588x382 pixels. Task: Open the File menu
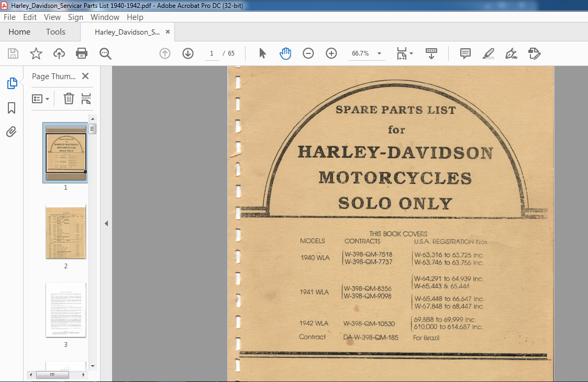(x=10, y=17)
